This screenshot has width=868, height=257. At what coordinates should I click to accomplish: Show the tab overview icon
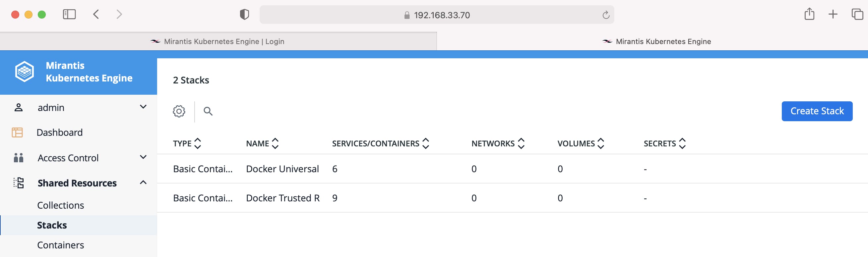[857, 14]
